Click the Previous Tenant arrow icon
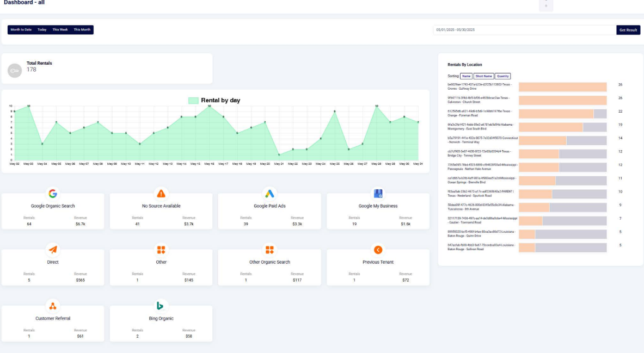Screen dimensions: 644x353 (378, 250)
